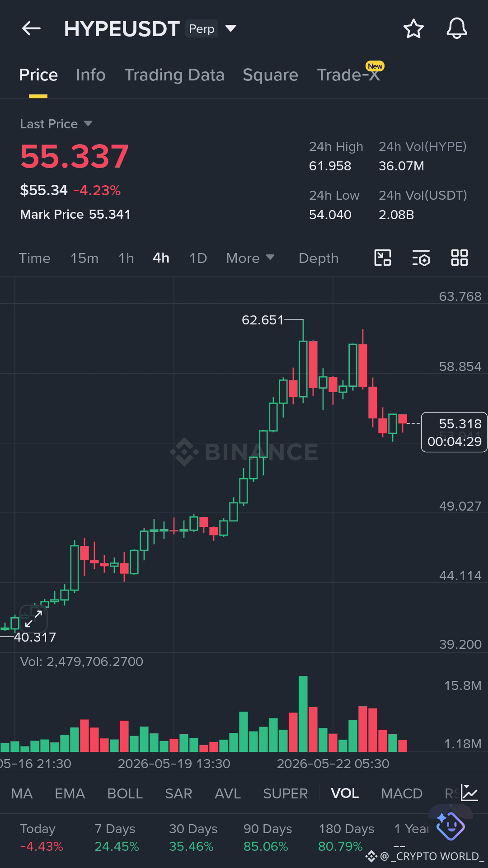Open chart settings icon with eye
Image resolution: width=488 pixels, height=868 pixels.
(x=421, y=258)
